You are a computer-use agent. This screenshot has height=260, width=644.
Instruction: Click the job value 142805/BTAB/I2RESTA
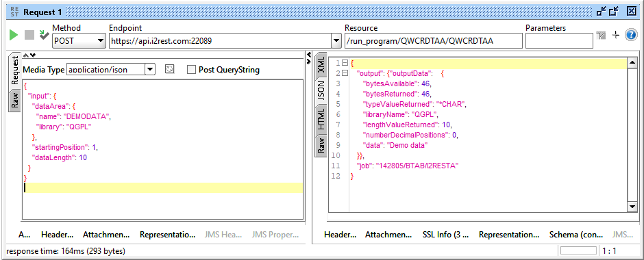tap(417, 166)
